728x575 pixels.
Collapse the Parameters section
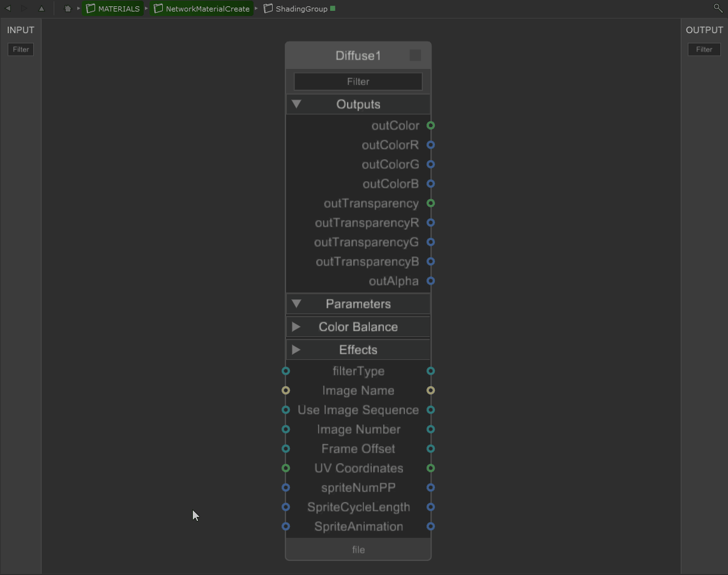pos(296,304)
